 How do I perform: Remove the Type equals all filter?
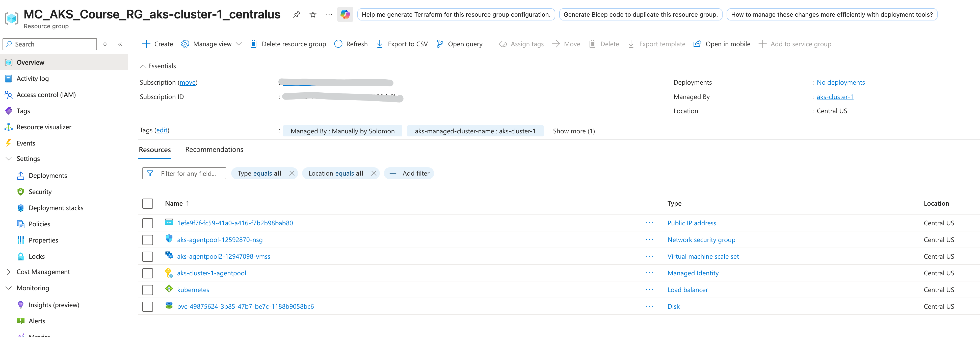[292, 174]
